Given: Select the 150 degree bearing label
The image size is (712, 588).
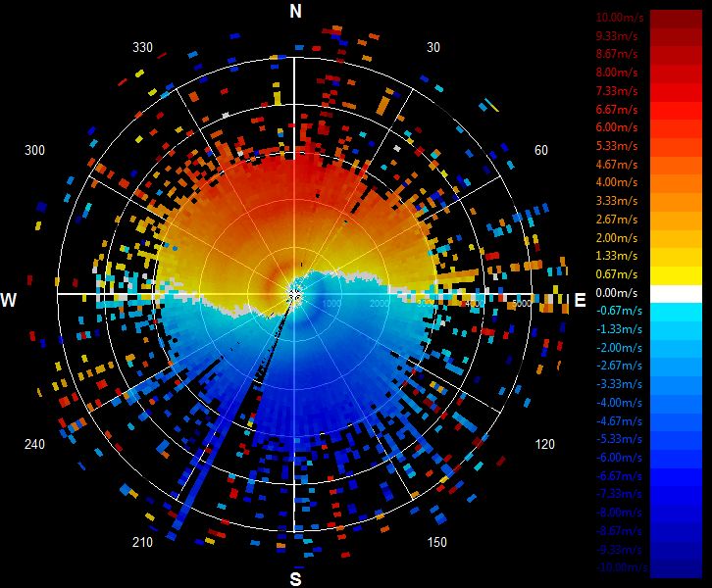Looking at the screenshot, I should point(436,542).
